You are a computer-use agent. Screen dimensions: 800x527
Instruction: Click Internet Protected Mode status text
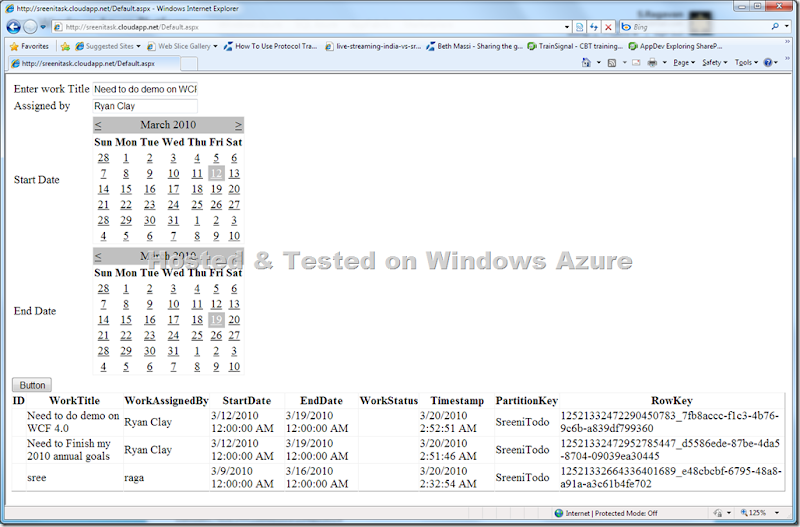(x=611, y=514)
